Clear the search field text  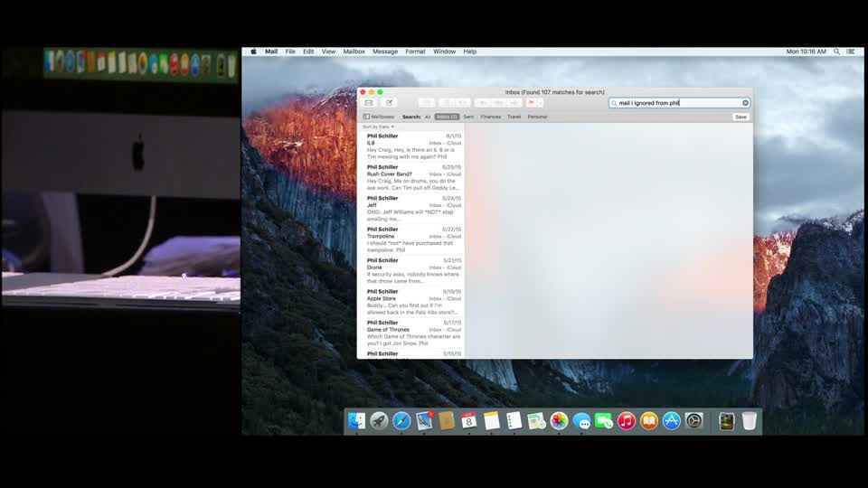point(745,103)
